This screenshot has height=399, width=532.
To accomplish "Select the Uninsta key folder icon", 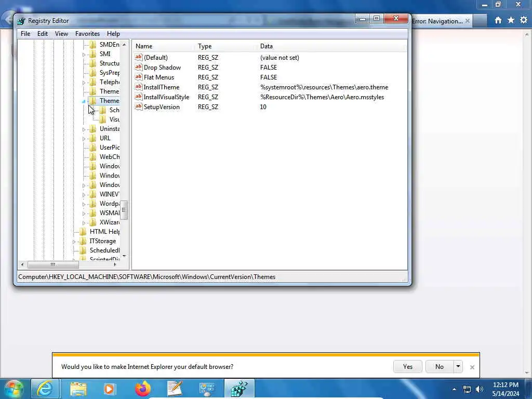I will [92, 129].
